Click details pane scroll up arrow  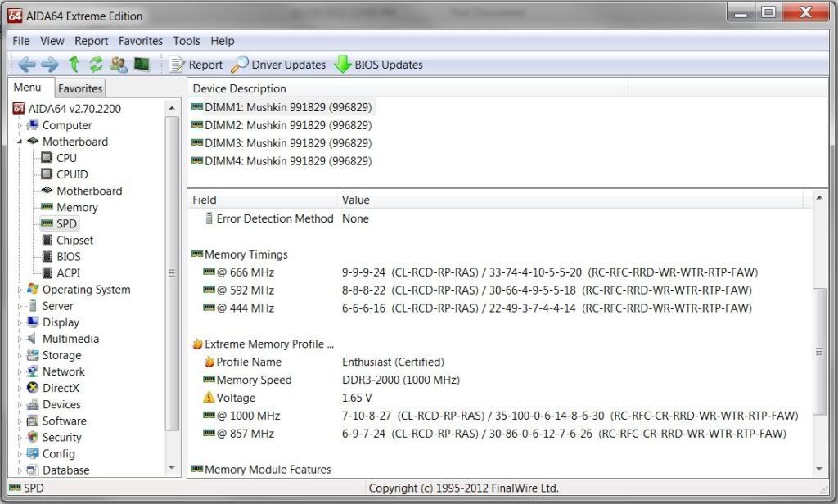[818, 198]
